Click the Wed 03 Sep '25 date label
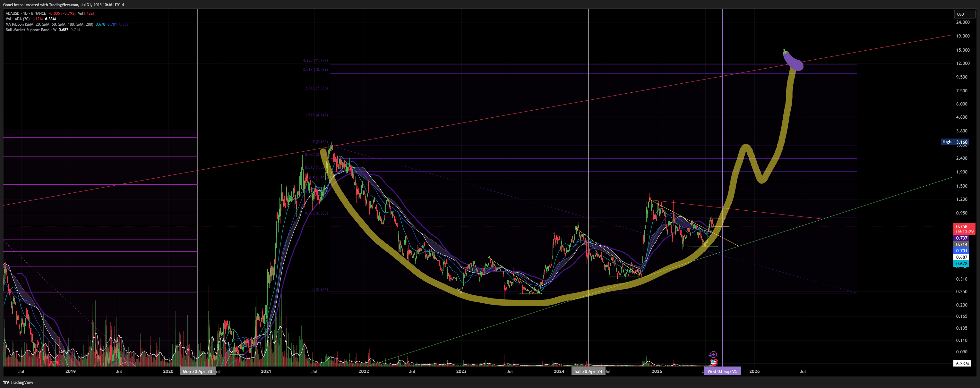The image size is (980, 388). [x=722, y=371]
